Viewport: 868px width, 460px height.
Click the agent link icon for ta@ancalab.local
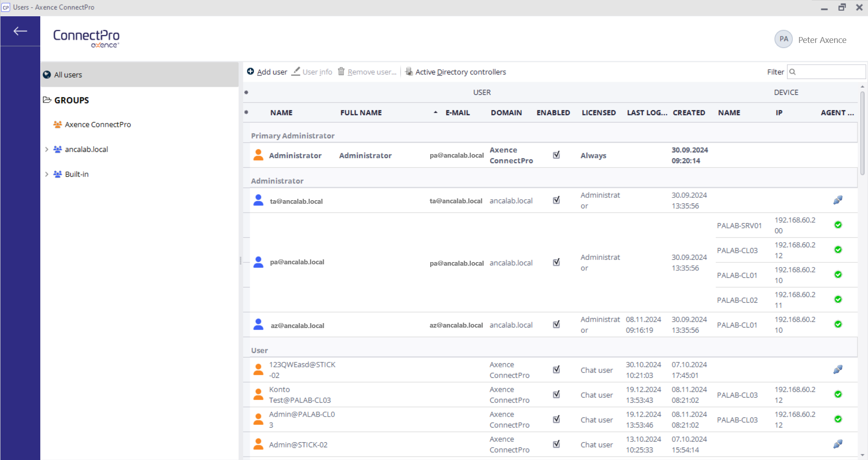click(838, 200)
